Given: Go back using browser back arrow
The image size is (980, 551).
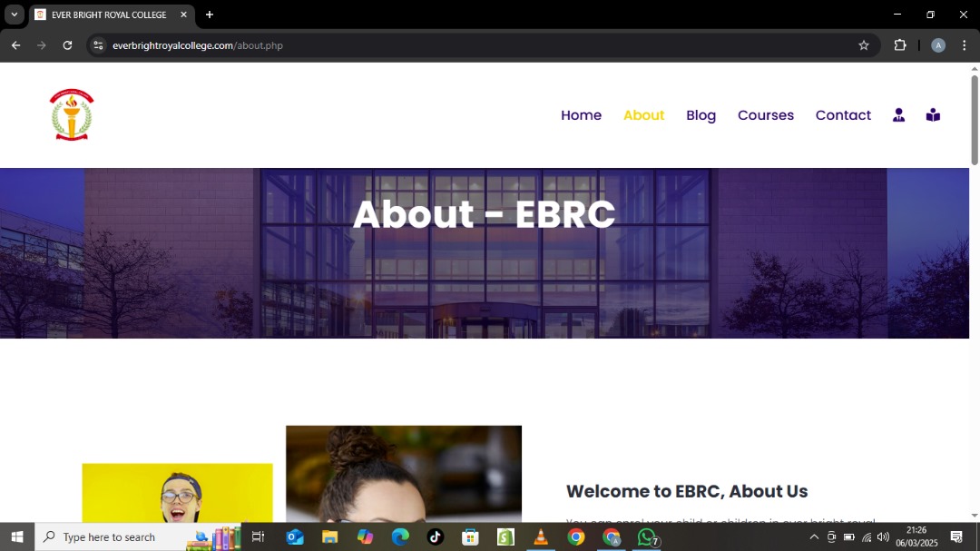Looking at the screenshot, I should pyautogui.click(x=15, y=45).
